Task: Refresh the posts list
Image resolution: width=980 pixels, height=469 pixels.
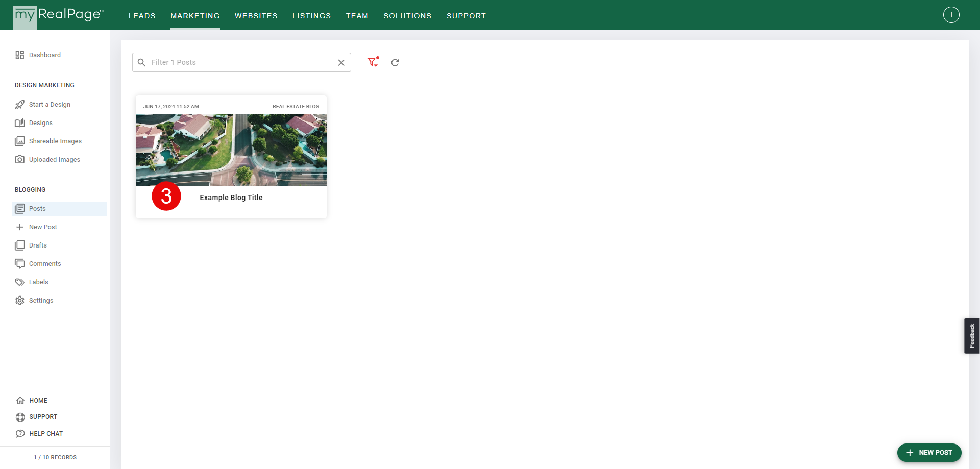Action: (395, 63)
